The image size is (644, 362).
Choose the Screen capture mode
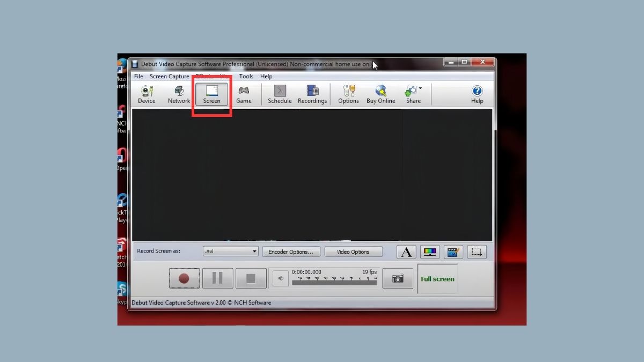click(211, 94)
